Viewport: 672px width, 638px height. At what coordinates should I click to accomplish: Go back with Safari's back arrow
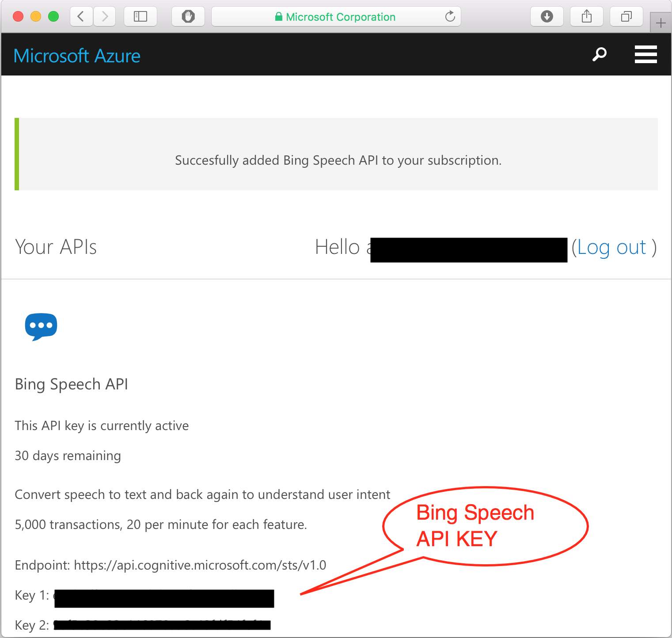(81, 17)
